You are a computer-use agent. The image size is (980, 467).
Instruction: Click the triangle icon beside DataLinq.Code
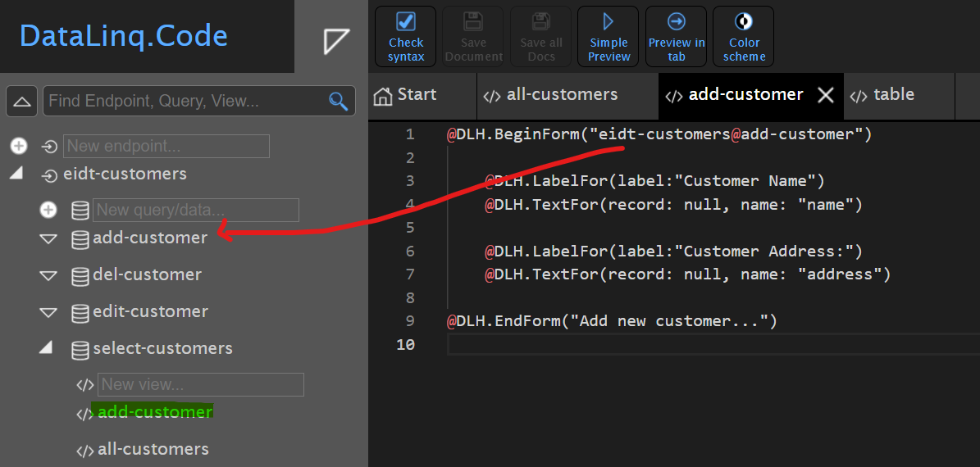click(x=335, y=41)
